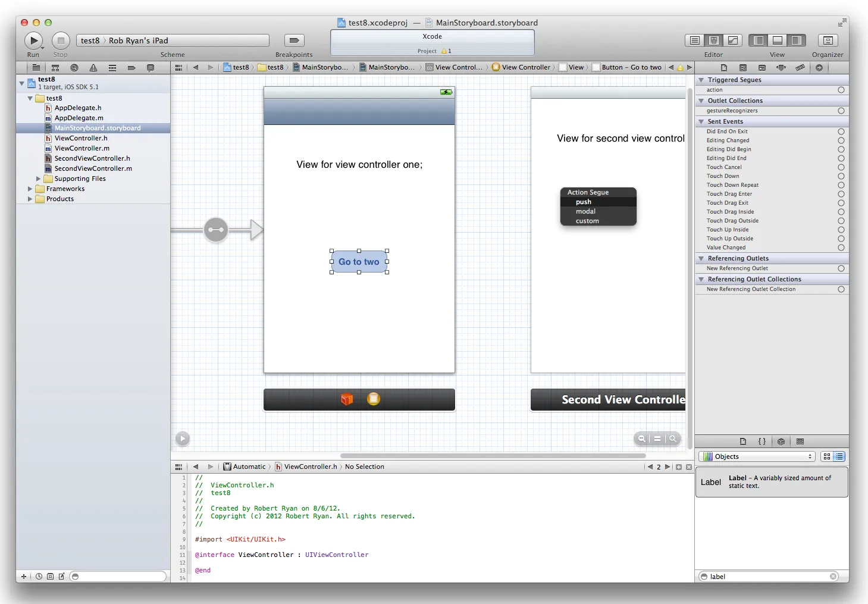The height and width of the screenshot is (604, 868).
Task: Show the Breakpoint navigator
Action: pyautogui.click(x=131, y=68)
